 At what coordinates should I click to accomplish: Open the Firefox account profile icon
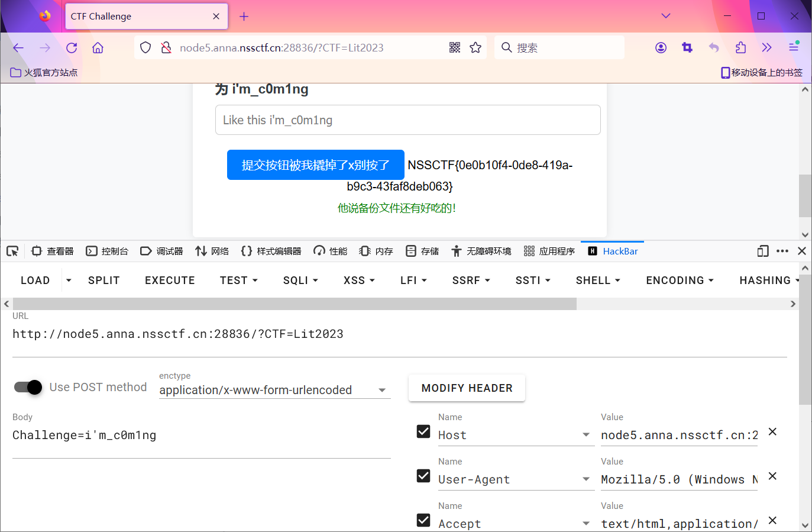(x=661, y=47)
